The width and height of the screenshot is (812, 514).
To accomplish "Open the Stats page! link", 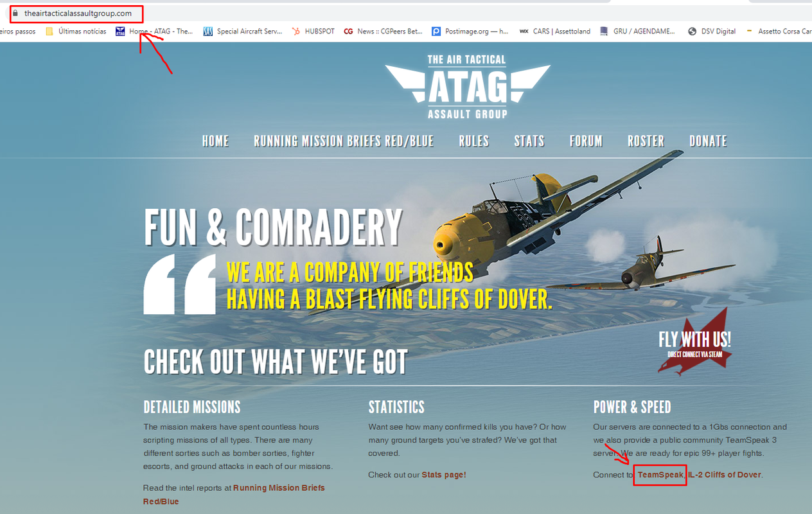I will [444, 475].
